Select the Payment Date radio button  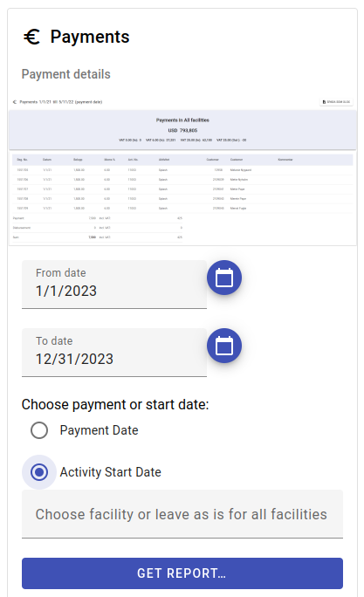pos(39,430)
